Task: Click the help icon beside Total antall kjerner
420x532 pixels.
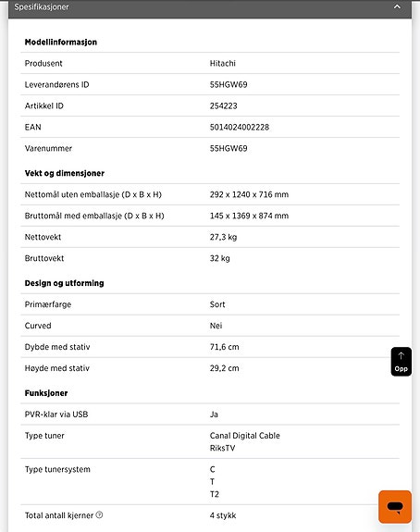Action: [99, 515]
